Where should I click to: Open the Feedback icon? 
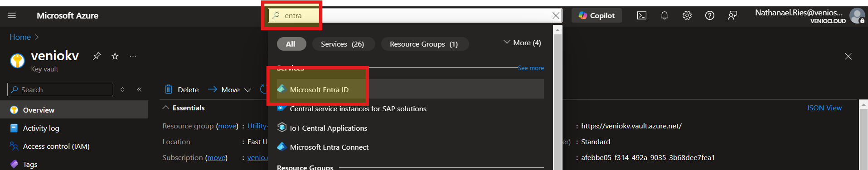tap(732, 15)
